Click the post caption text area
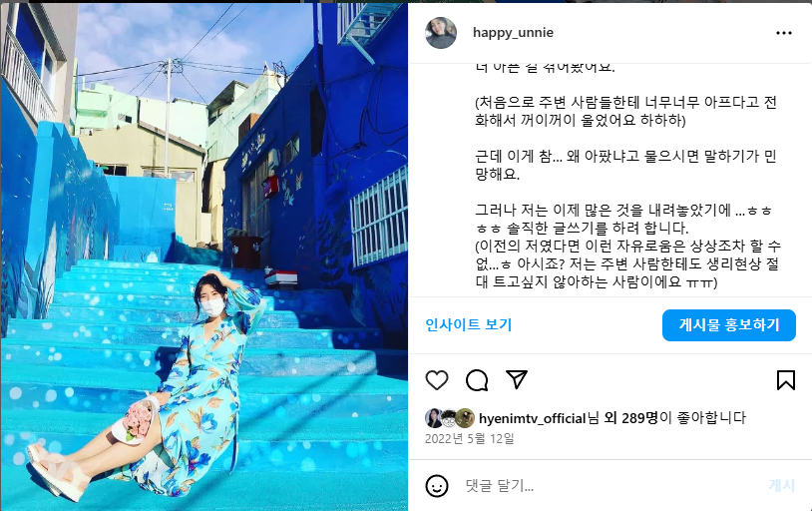Screen dimensions: 812x511 coord(626,177)
